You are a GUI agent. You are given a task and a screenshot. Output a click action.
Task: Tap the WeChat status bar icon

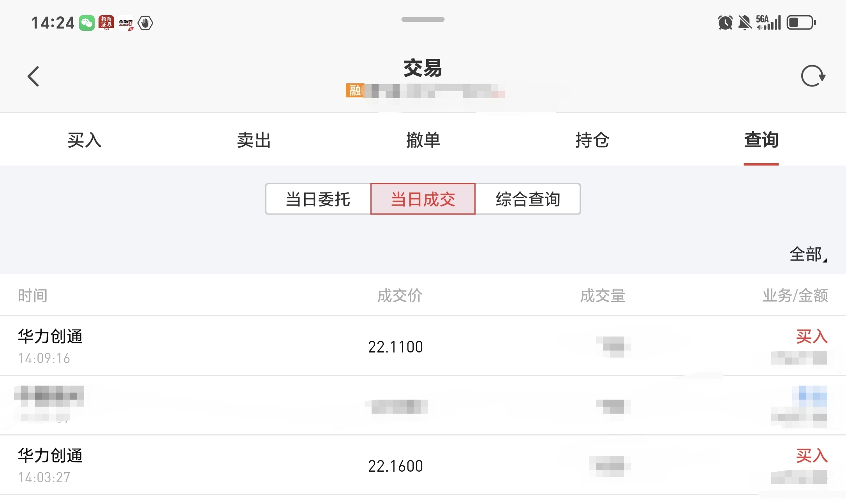coord(87,23)
